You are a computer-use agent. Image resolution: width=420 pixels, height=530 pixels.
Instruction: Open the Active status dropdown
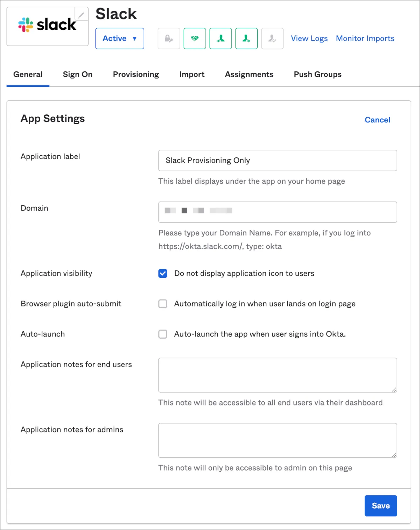click(120, 38)
